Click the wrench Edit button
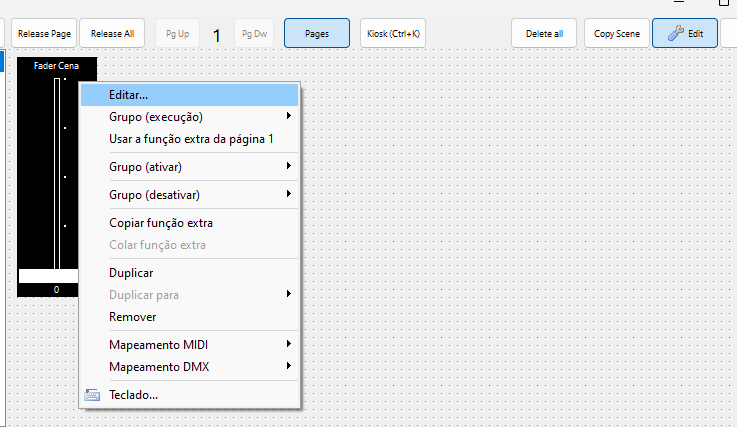This screenshot has height=427, width=737. [x=685, y=33]
